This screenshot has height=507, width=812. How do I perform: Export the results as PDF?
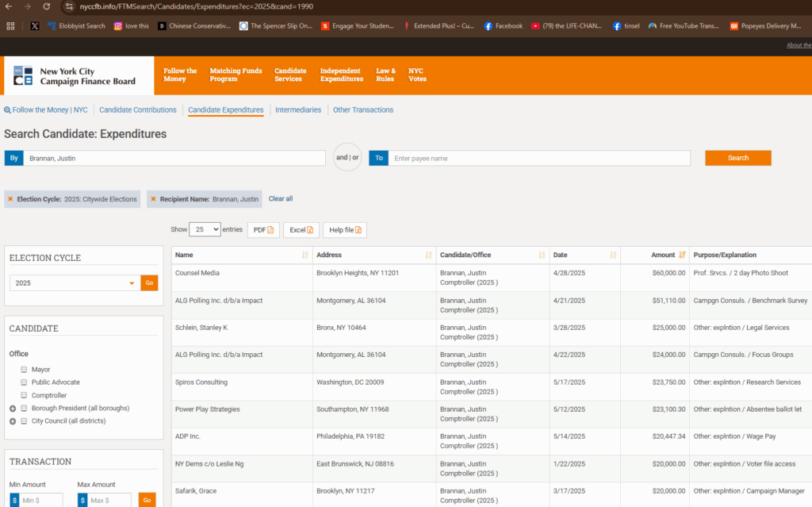coord(263,230)
